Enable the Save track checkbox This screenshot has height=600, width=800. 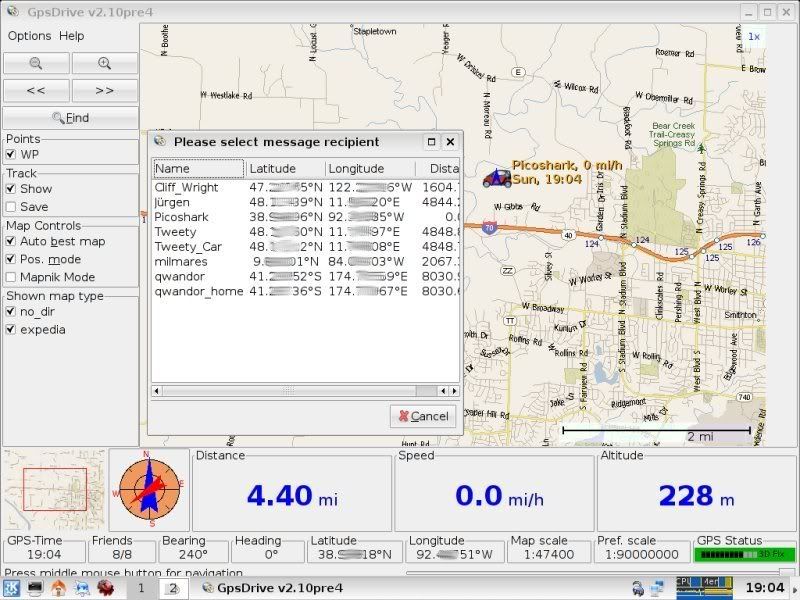tap(11, 207)
